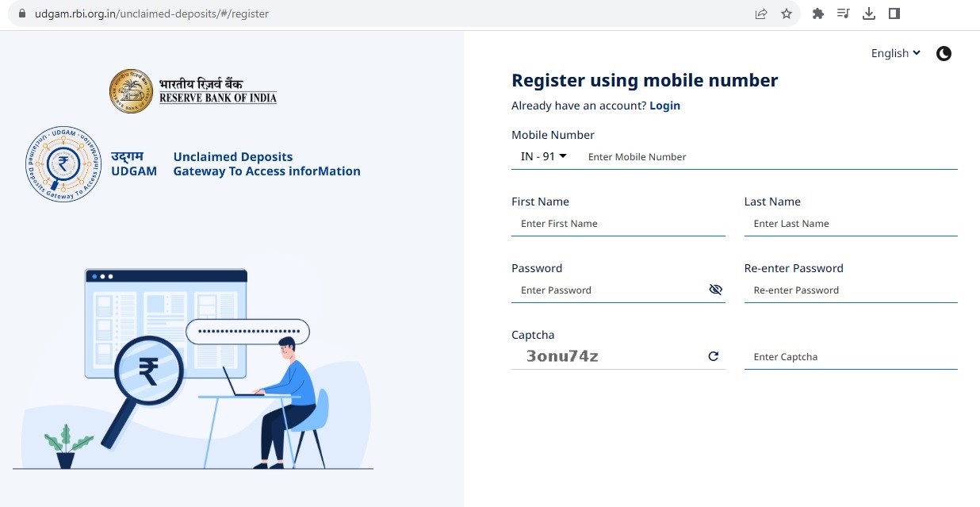Bookmark the page with the star icon
Screen dimensions: 980x507
[x=786, y=13]
